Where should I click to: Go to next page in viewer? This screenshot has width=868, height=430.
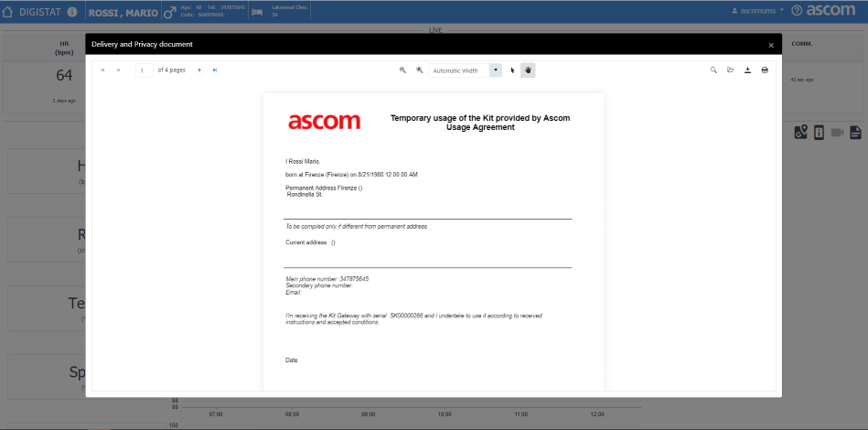click(199, 70)
